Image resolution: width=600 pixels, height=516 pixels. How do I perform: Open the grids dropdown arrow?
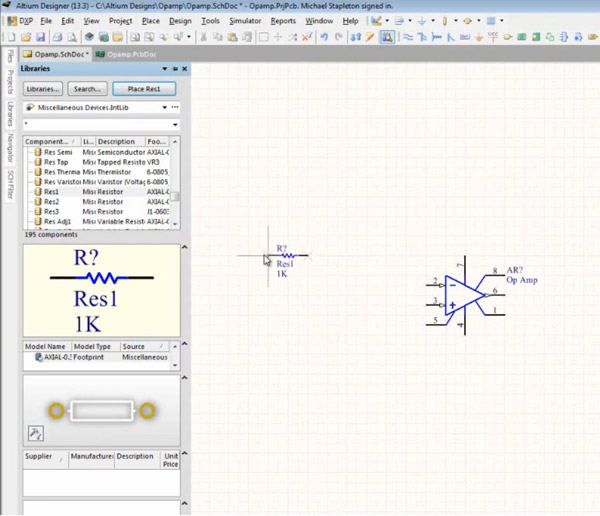coord(502,21)
